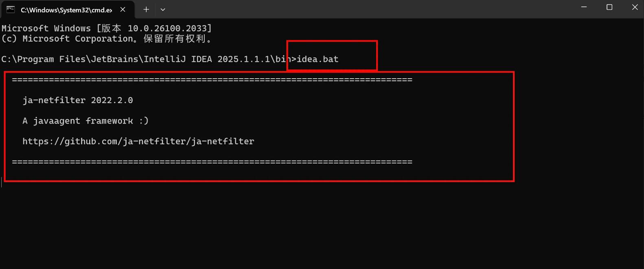Click the '(c) Microsoft Corporation' text

point(68,39)
